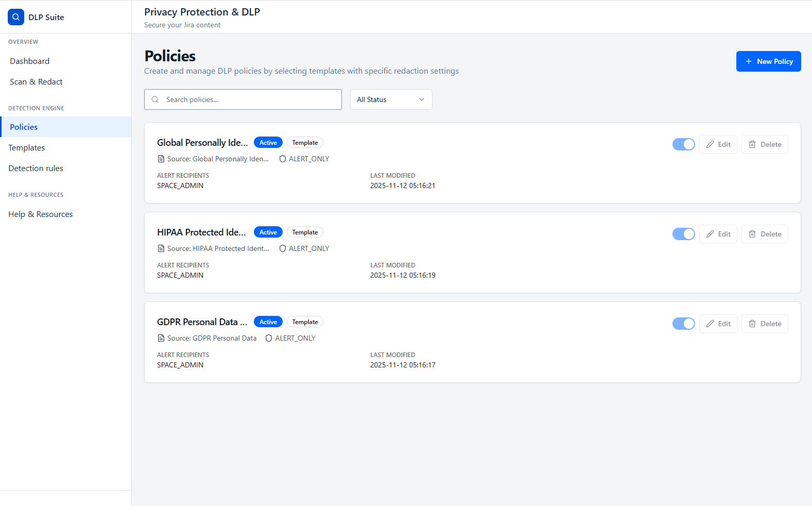Focus the Search policies input field
Screen dimensions: 812x506
click(x=250, y=99)
